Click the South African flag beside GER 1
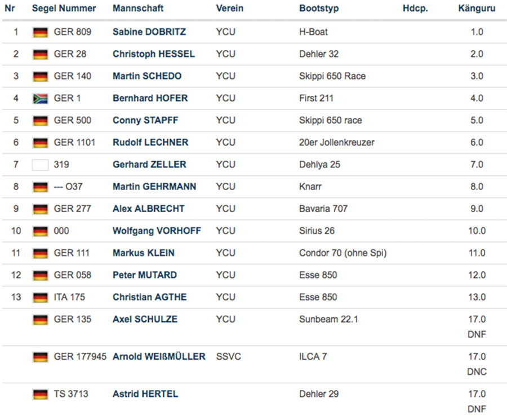 [40, 99]
